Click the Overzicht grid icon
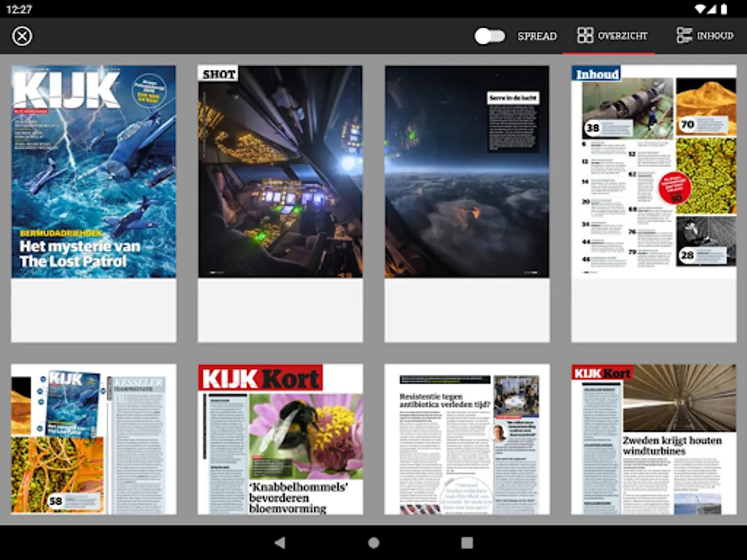The image size is (747, 560). (x=585, y=35)
